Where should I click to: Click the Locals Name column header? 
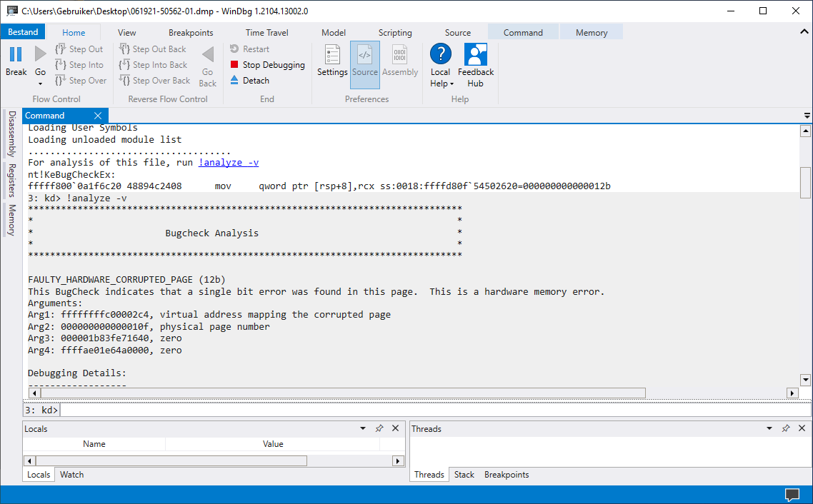point(94,444)
